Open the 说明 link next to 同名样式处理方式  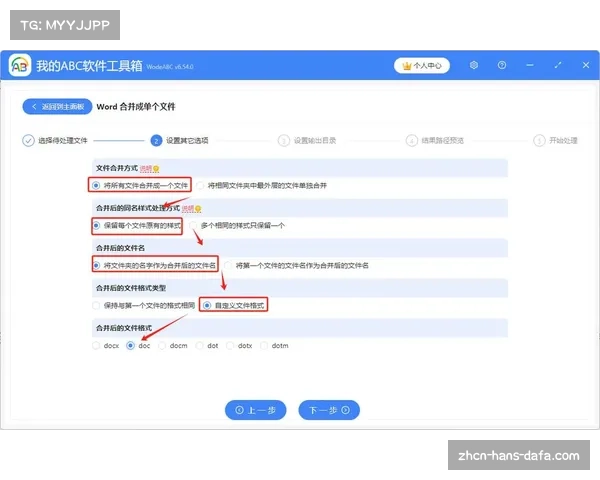[188, 209]
